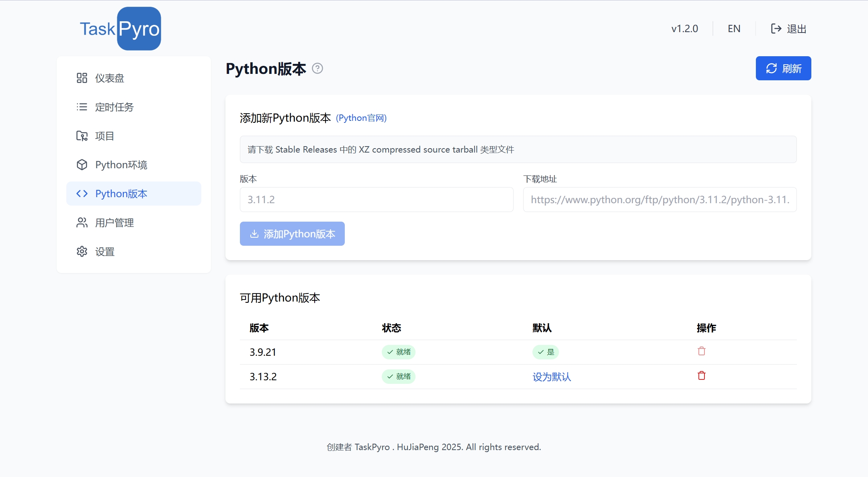Open 设置 settings page
This screenshot has width=868, height=477.
click(x=104, y=251)
